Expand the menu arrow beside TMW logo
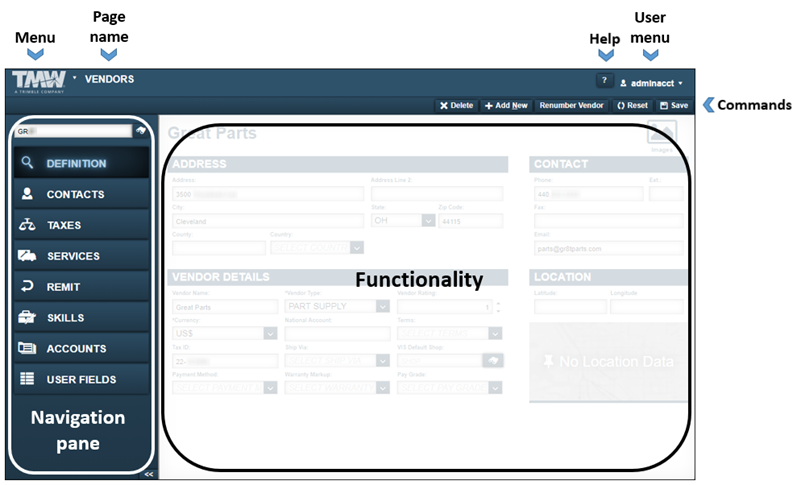The width and height of the screenshot is (801, 485). pos(75,78)
